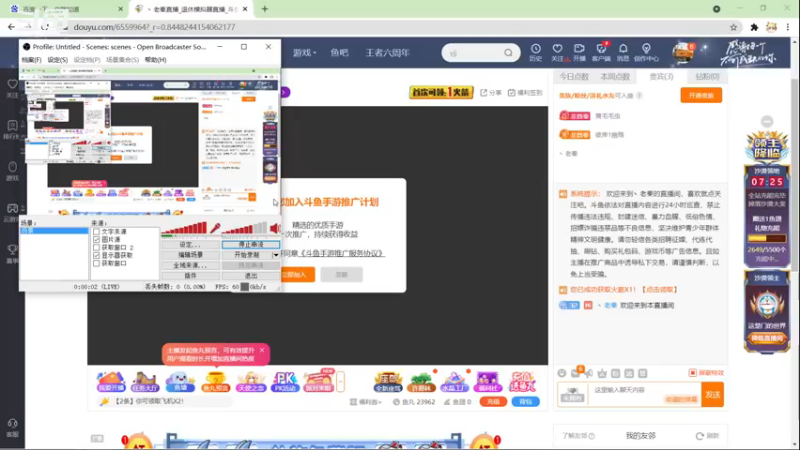Image resolution: width=800 pixels, height=450 pixels.
Task: Open PK活动 icon
Action: pos(285,381)
